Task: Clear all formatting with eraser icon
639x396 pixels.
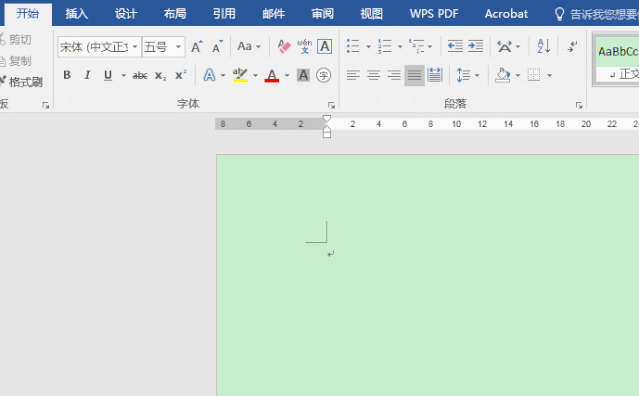Action: pos(284,46)
